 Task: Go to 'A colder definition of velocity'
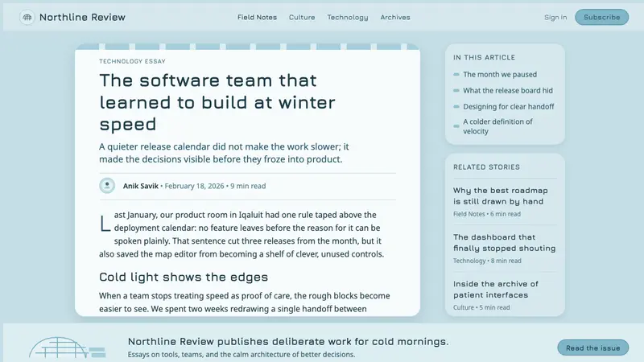coord(497,126)
